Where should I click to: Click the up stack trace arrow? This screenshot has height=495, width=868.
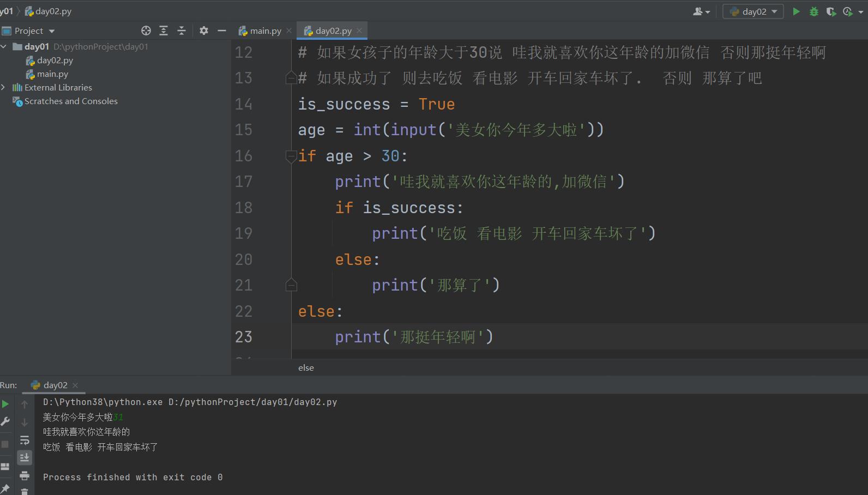(x=25, y=405)
